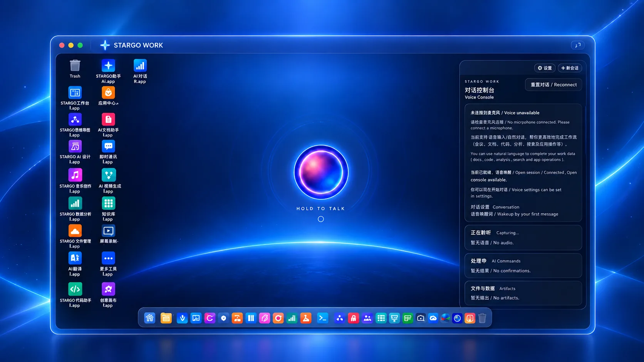This screenshot has height=362, width=644.
Task: Open the AI文档助手 app icon
Action: point(108,120)
